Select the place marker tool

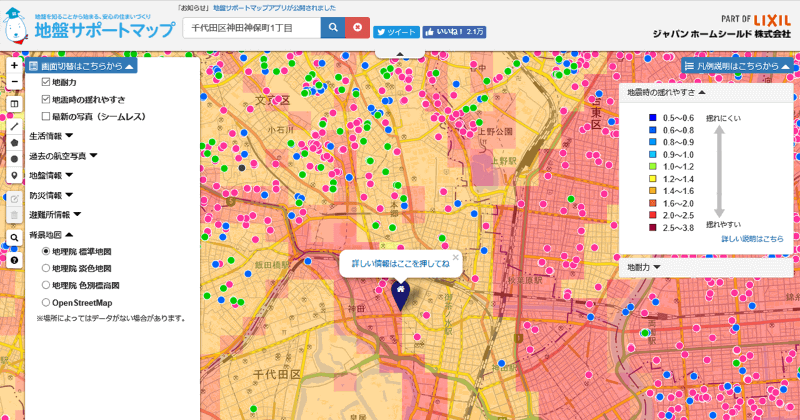point(14,175)
